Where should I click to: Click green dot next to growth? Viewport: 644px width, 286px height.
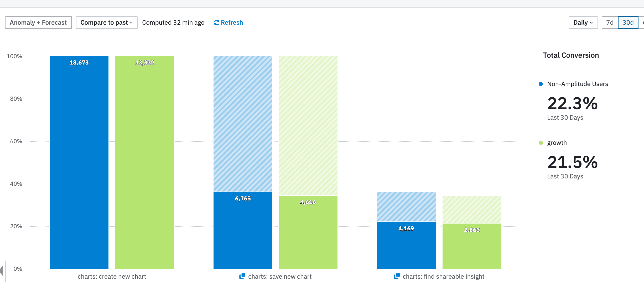pyautogui.click(x=541, y=143)
